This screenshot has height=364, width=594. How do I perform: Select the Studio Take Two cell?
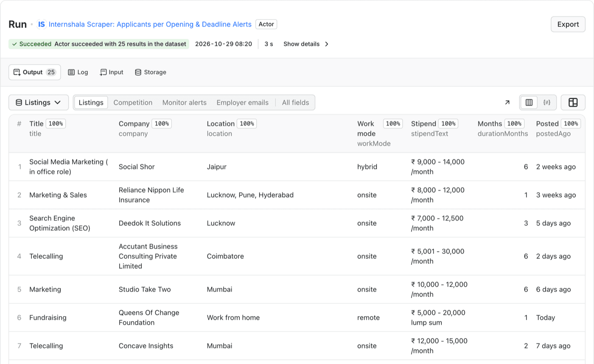(x=145, y=289)
